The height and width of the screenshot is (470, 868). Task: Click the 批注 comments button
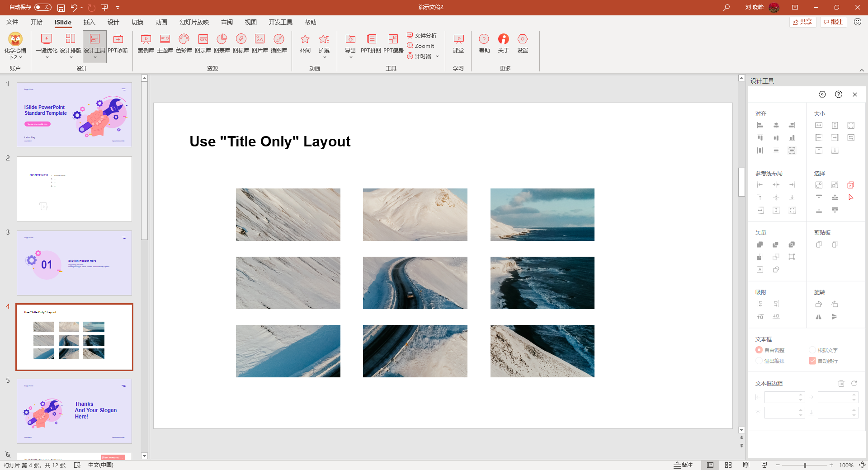[x=833, y=22]
